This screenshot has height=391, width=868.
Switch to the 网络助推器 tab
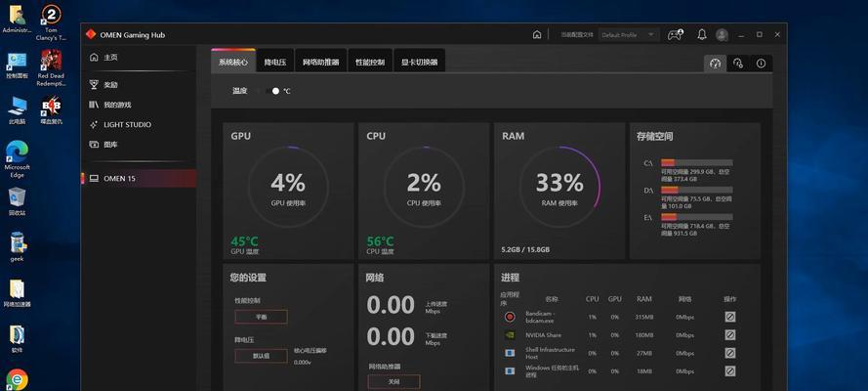[x=321, y=62]
